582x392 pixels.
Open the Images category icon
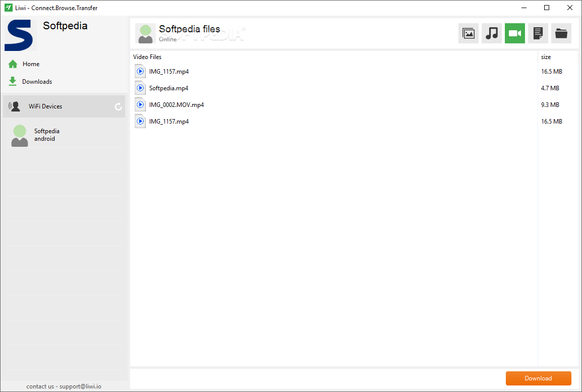(469, 33)
